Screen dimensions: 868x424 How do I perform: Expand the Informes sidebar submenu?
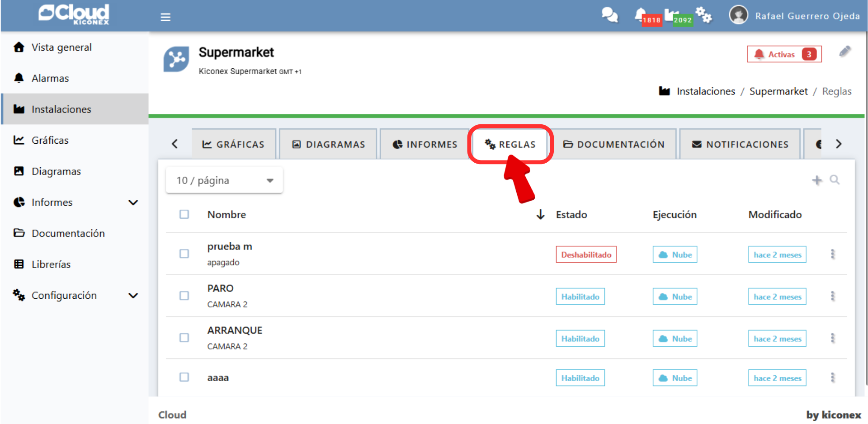pos(133,203)
